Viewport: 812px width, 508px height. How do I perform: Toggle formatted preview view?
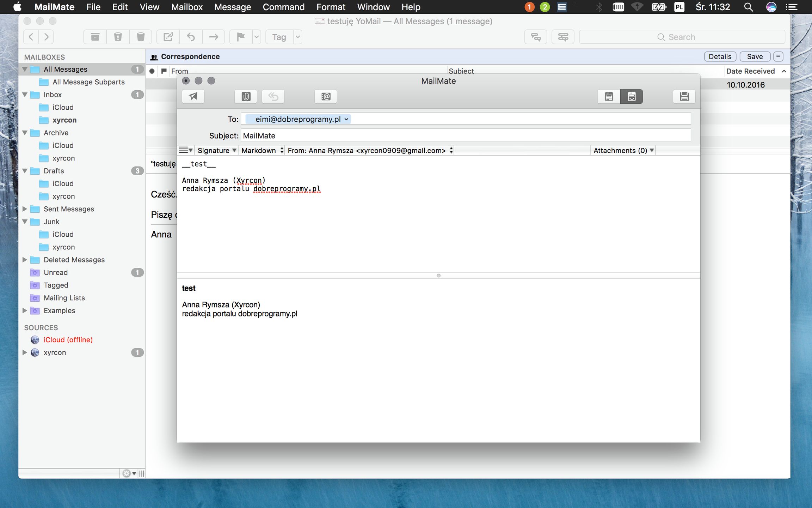pos(632,96)
